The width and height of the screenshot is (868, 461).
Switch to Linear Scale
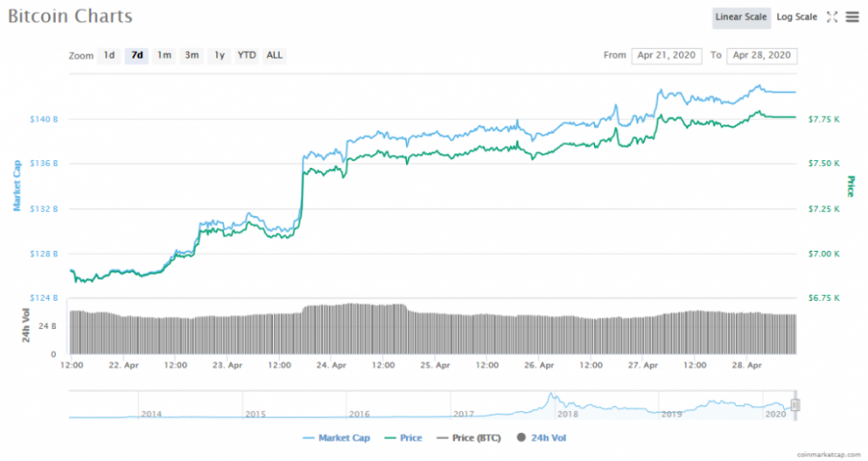pos(741,17)
